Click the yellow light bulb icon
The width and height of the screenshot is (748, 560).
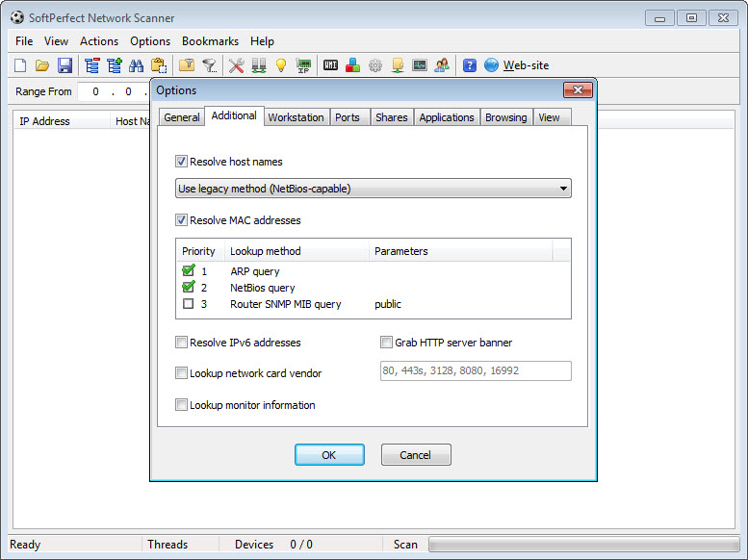[281, 65]
